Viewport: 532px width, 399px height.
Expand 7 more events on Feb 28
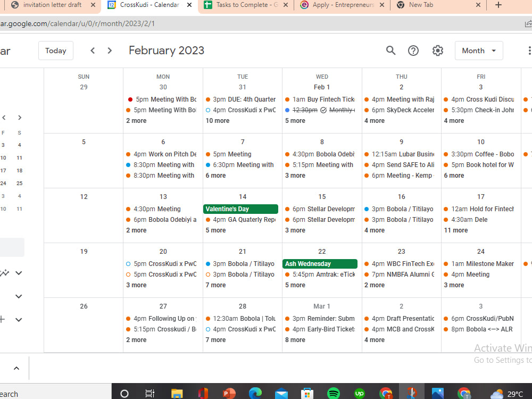215,340
